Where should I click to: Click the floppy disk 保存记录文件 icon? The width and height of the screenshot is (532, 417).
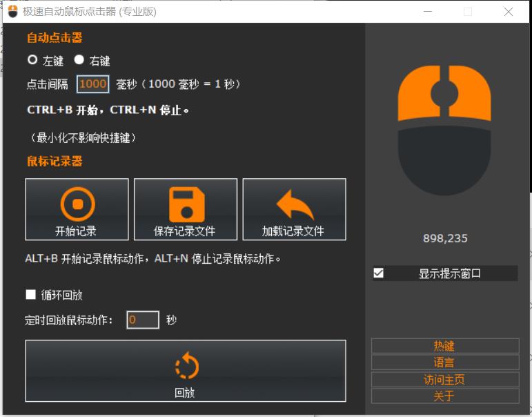[185, 204]
